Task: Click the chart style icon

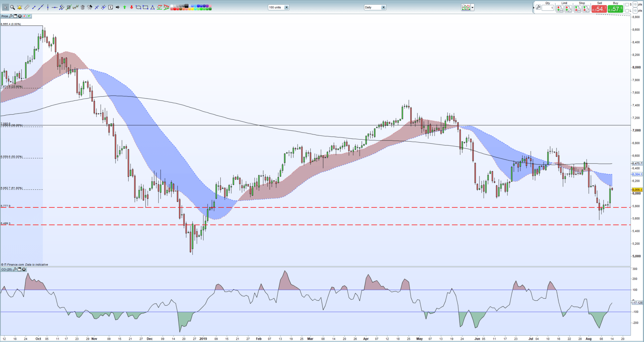Action: (x=466, y=7)
